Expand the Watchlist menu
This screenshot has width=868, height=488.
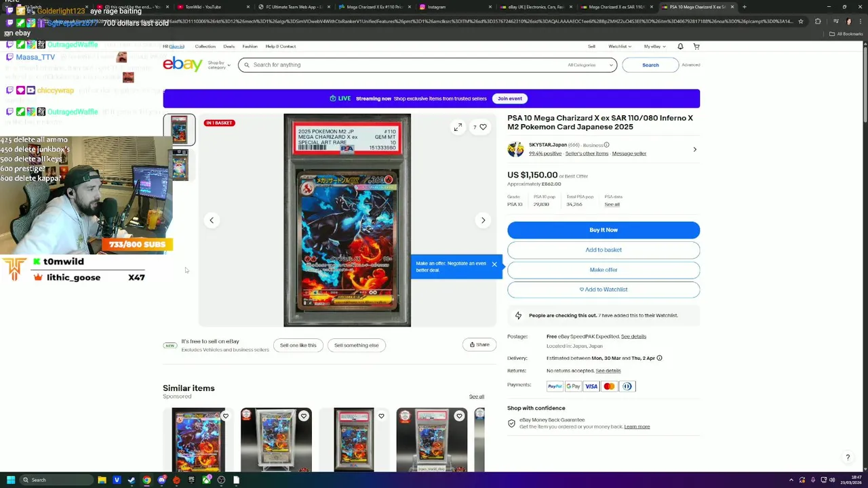620,46
